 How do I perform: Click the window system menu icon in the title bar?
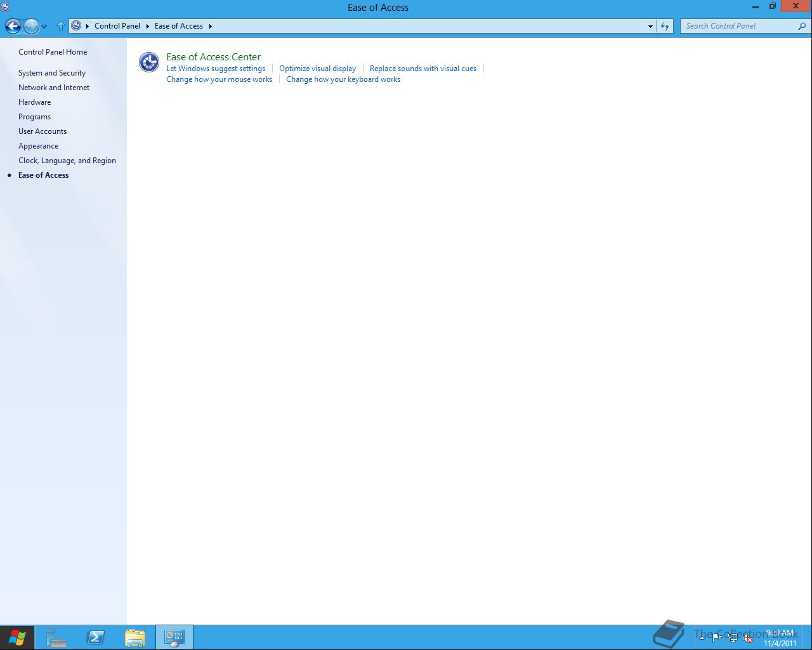[x=6, y=7]
